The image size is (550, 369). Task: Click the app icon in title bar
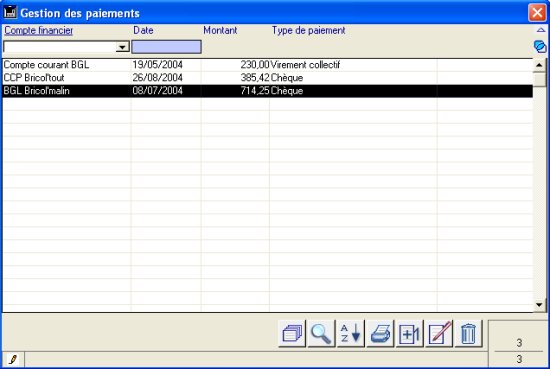[x=10, y=12]
